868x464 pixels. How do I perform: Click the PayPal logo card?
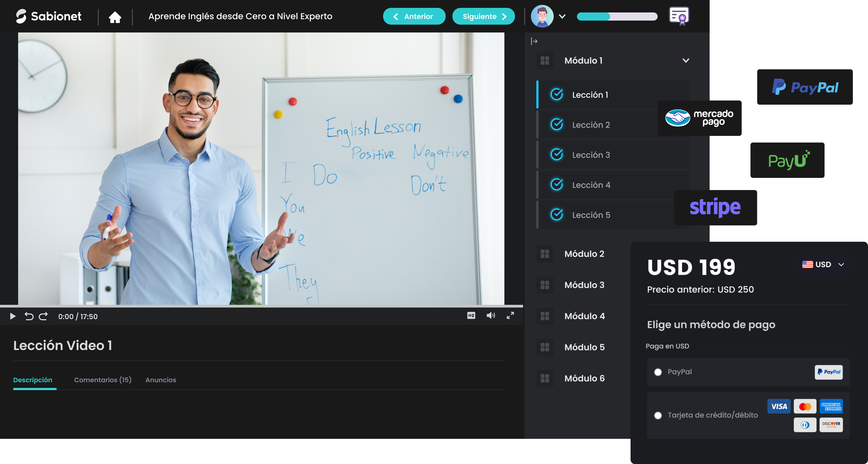click(x=805, y=87)
